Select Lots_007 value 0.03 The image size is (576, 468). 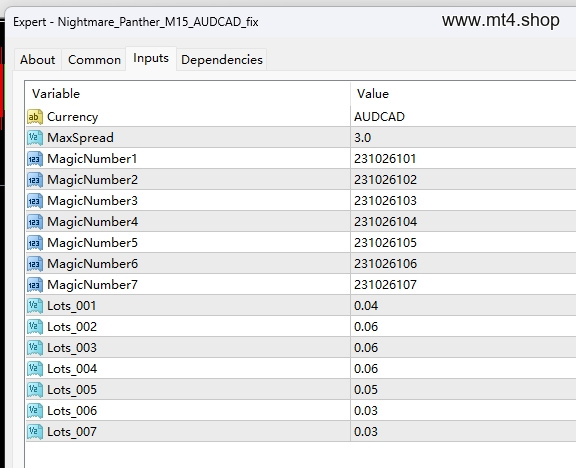[x=366, y=431]
